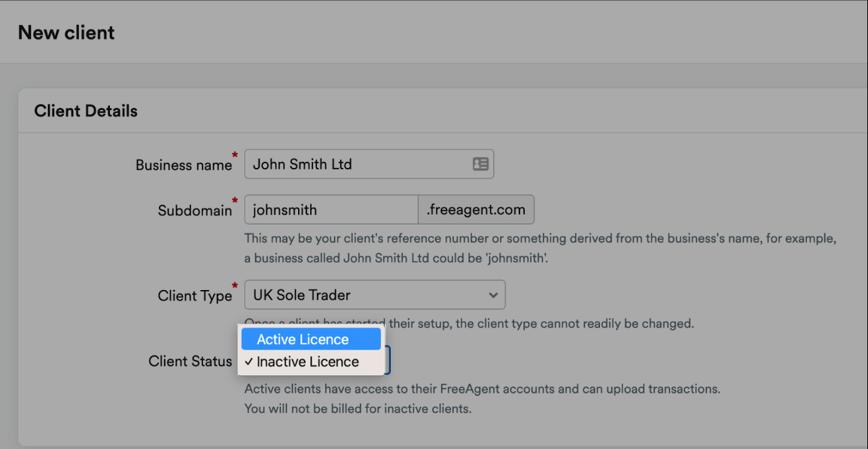Click the 'Active clients have access' help text
Screen dimensions: 868x449
[x=482, y=389]
